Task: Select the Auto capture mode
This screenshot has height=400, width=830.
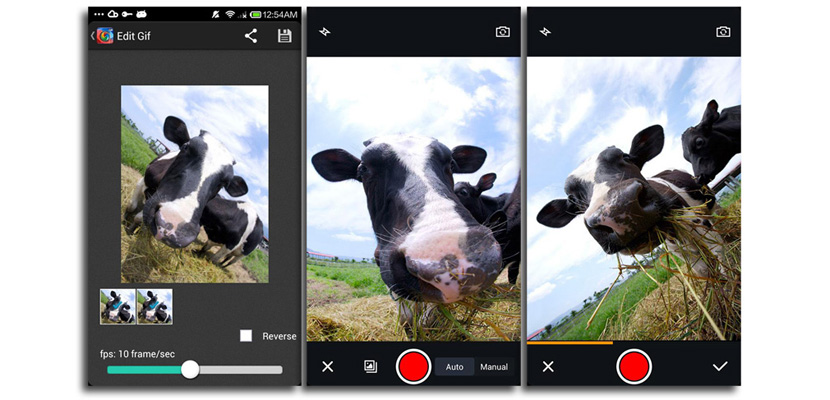Action: tap(454, 367)
